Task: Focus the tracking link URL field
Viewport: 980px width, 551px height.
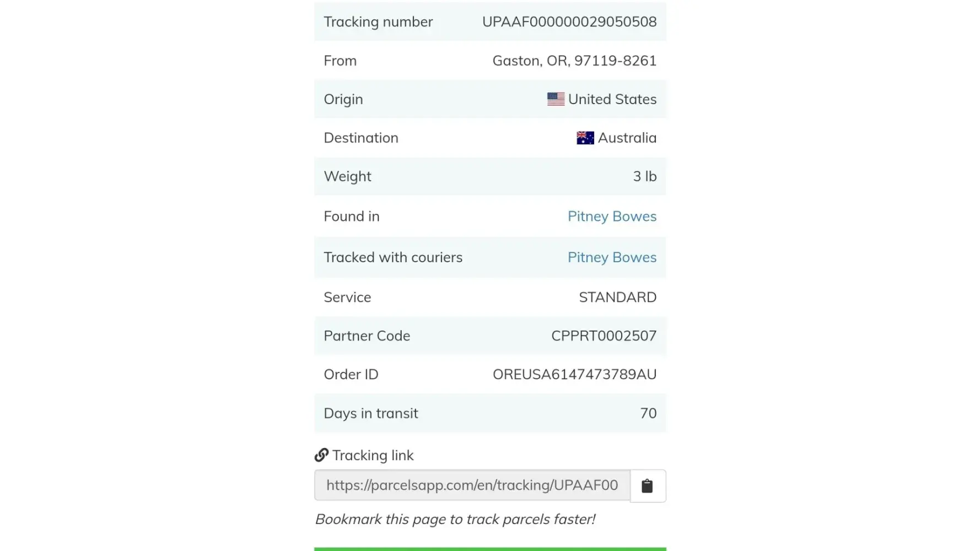Action: (x=472, y=485)
